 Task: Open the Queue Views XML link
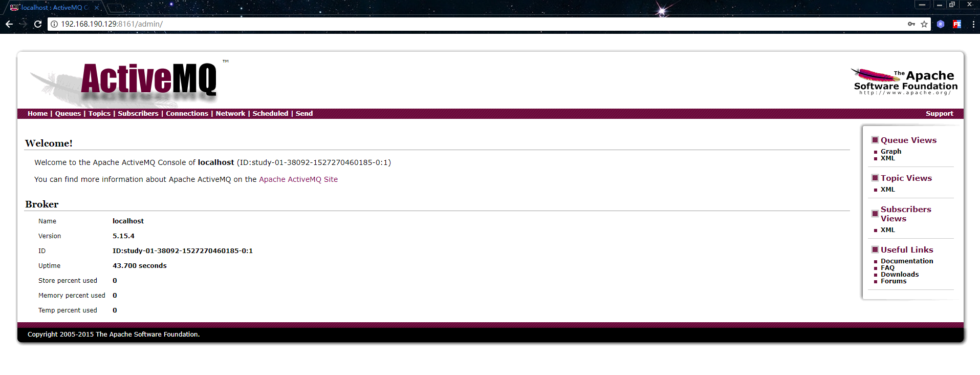(x=888, y=158)
